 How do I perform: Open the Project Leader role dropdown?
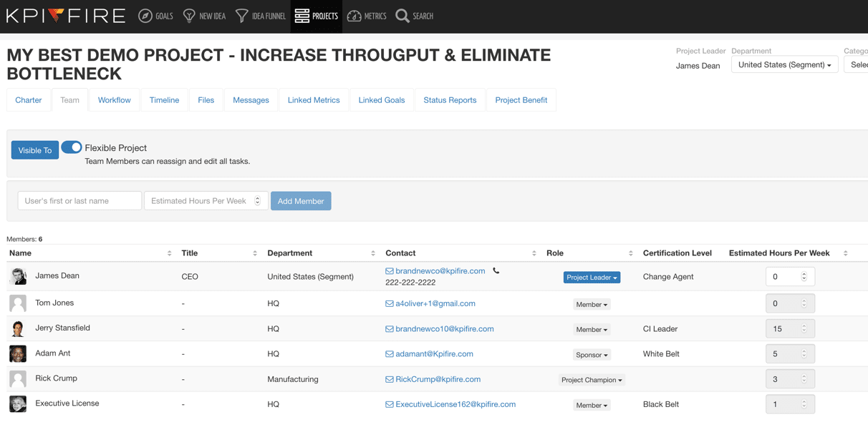tap(592, 278)
